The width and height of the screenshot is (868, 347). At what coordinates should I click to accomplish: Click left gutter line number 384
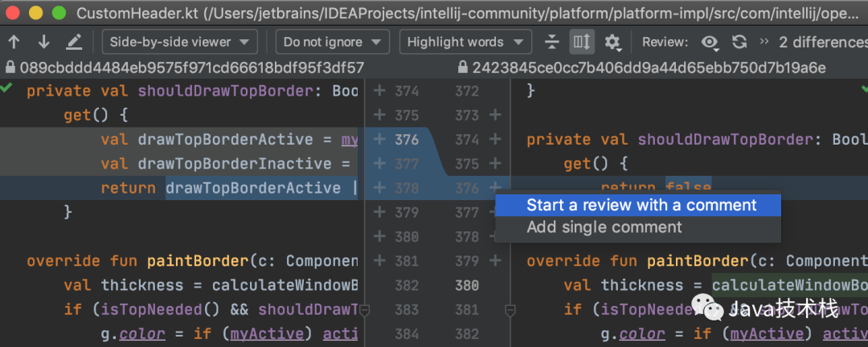tap(407, 333)
